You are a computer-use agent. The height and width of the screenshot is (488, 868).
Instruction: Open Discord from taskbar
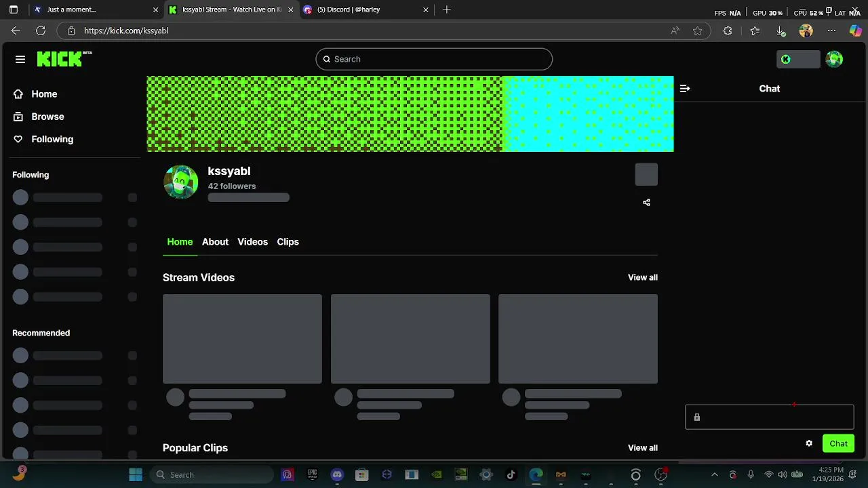(337, 475)
